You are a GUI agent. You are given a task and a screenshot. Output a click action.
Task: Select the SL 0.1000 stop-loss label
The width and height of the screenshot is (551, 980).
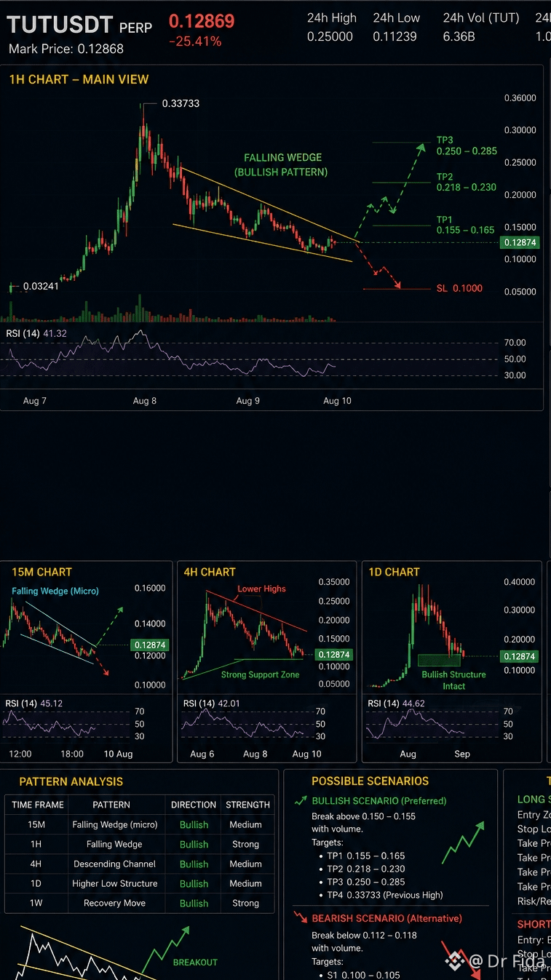(459, 288)
